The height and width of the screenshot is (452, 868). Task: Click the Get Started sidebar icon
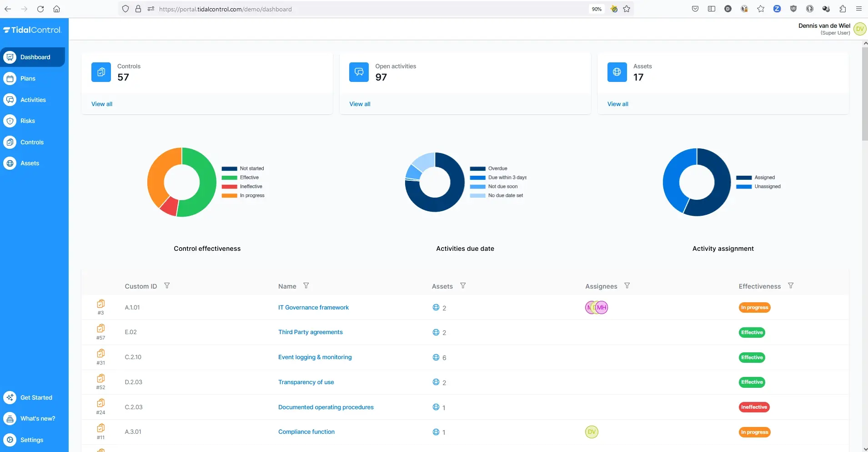[10, 397]
